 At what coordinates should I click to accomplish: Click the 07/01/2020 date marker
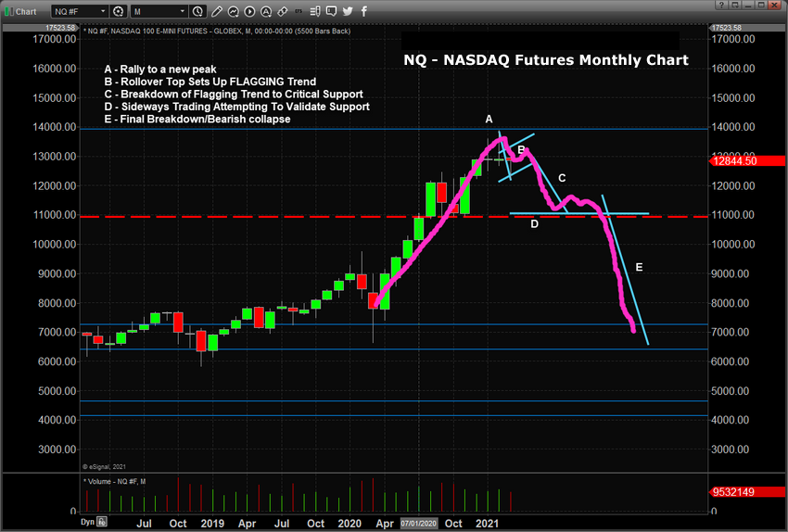click(419, 524)
